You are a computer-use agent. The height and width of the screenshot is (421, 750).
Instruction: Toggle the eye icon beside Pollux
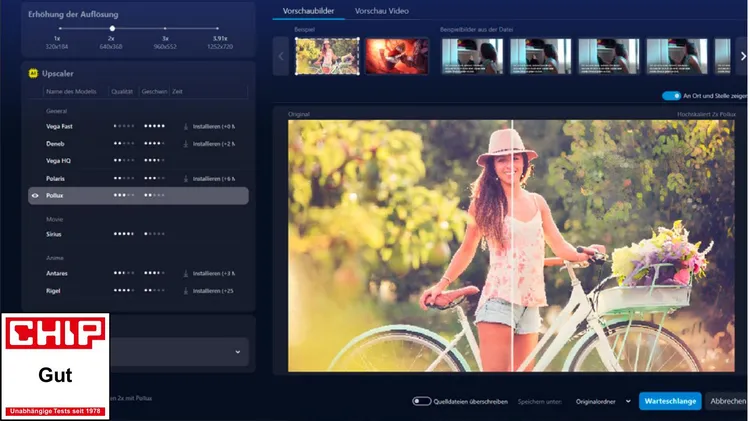(35, 196)
